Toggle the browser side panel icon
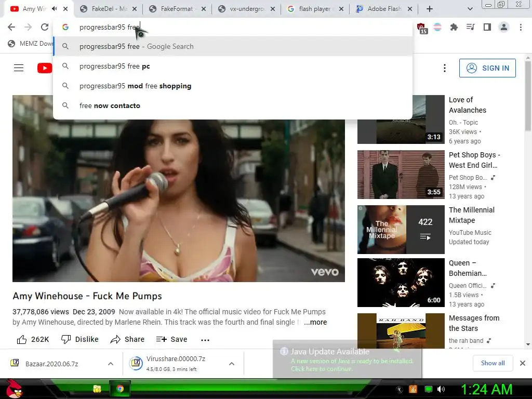Image resolution: width=532 pixels, height=399 pixels. pyautogui.click(x=487, y=27)
